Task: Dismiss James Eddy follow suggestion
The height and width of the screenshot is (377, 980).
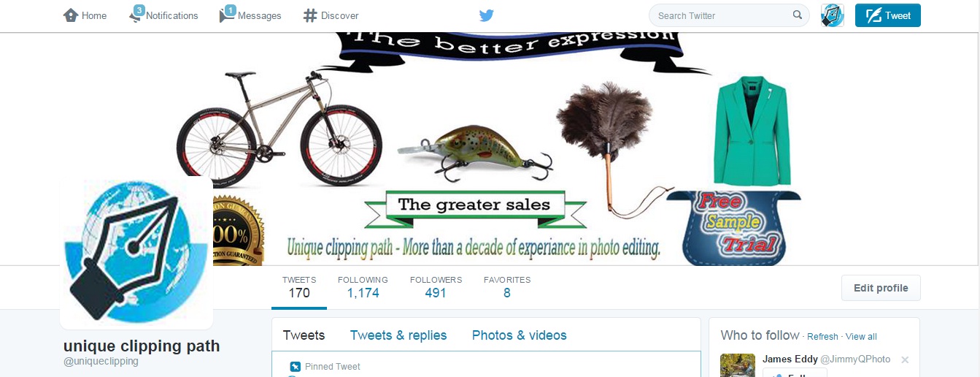Action: tap(905, 359)
